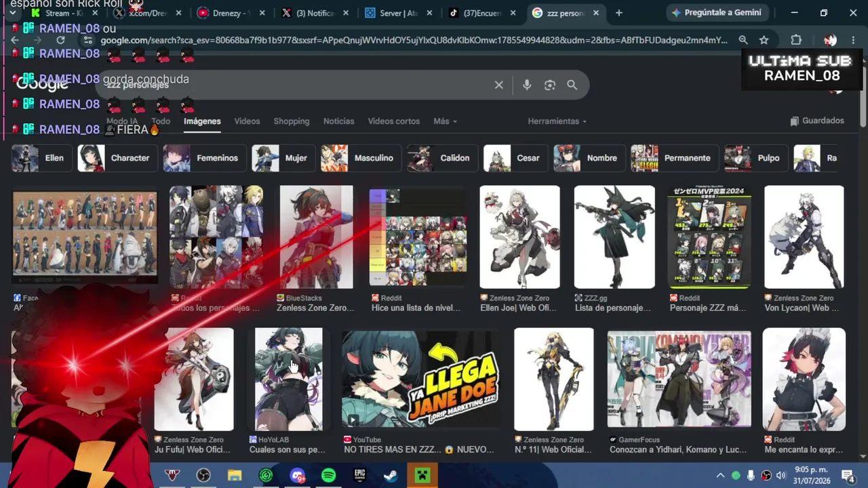Screen dimensions: 868x488
Task: Bookmark this page with the star icon
Action: [x=764, y=40]
